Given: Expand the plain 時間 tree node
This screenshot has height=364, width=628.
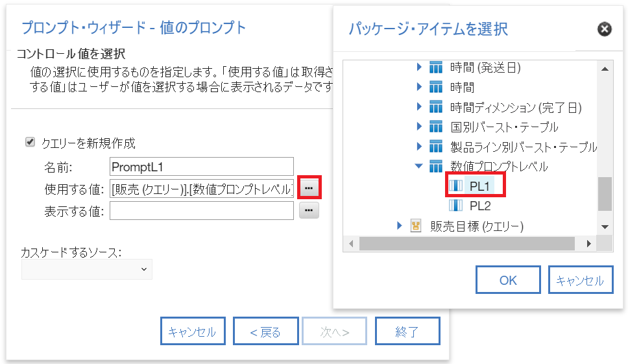Looking at the screenshot, I should 419,86.
